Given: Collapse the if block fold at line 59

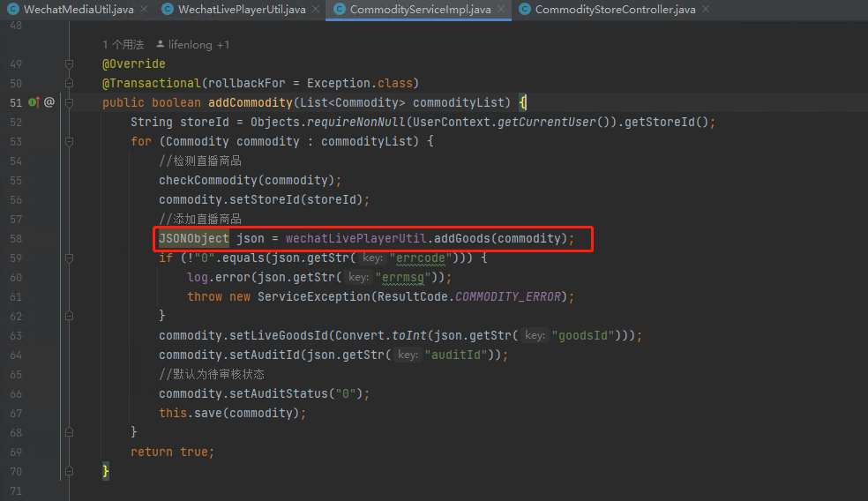Looking at the screenshot, I should point(69,258).
